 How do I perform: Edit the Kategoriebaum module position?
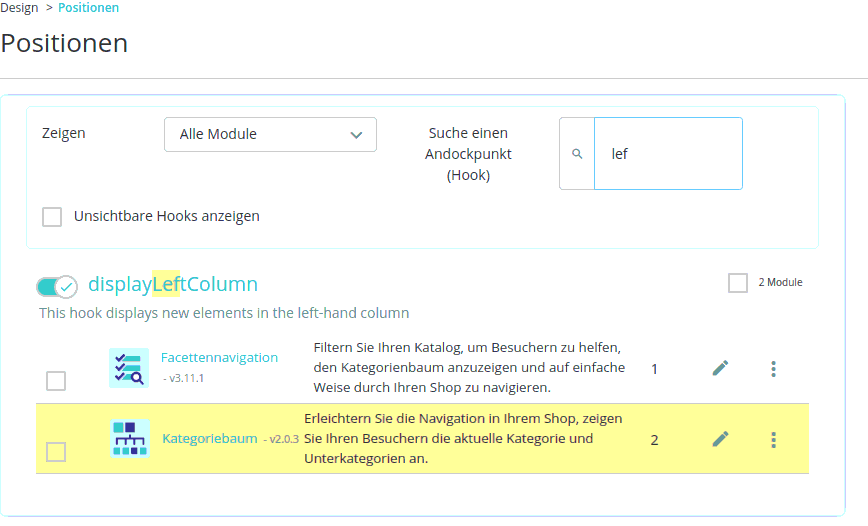tap(720, 439)
